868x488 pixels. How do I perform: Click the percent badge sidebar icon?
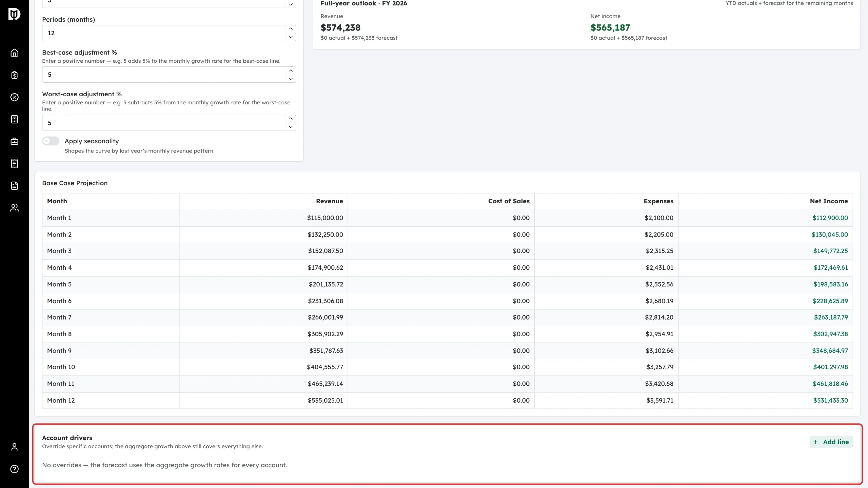click(14, 97)
